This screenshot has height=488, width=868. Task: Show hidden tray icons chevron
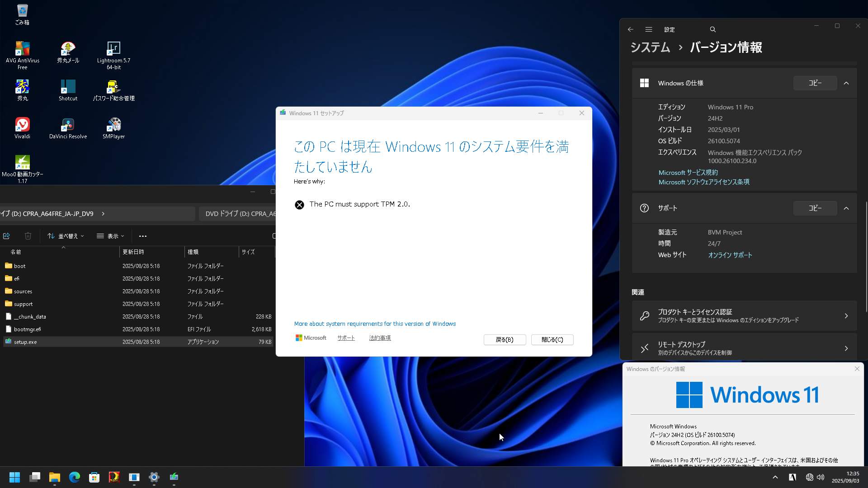click(775, 477)
